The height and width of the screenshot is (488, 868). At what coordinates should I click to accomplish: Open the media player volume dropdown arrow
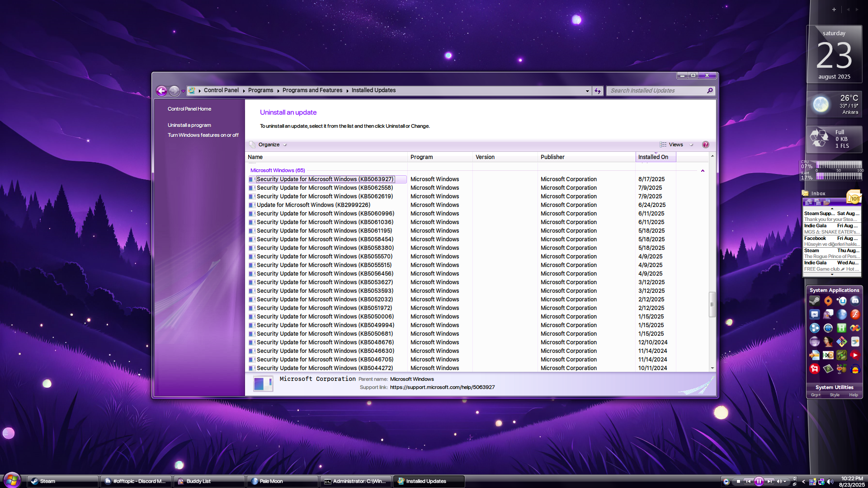coord(786,482)
